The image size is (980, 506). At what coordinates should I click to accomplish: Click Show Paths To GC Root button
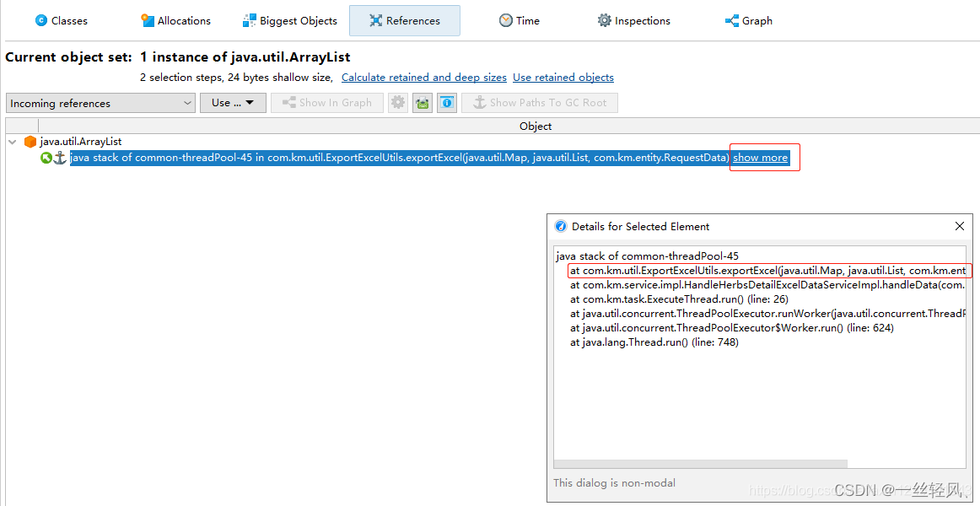[x=540, y=103]
